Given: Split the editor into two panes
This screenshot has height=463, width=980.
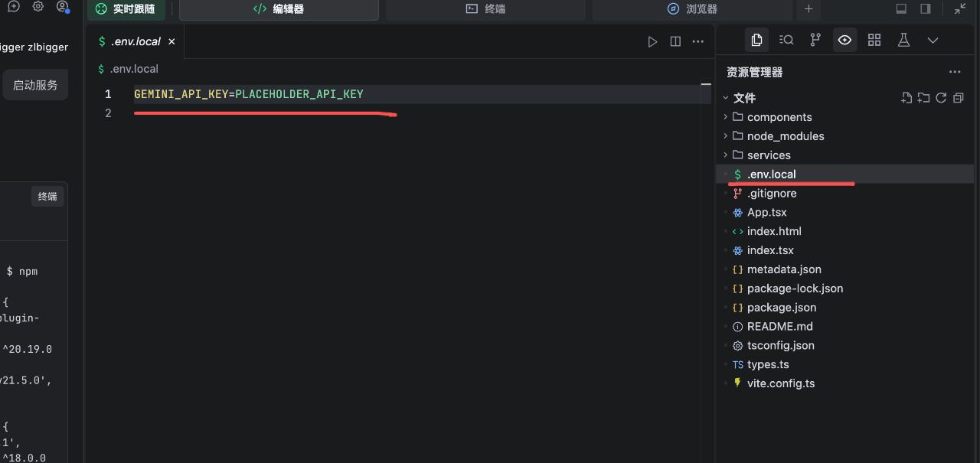Looking at the screenshot, I should click(x=675, y=41).
